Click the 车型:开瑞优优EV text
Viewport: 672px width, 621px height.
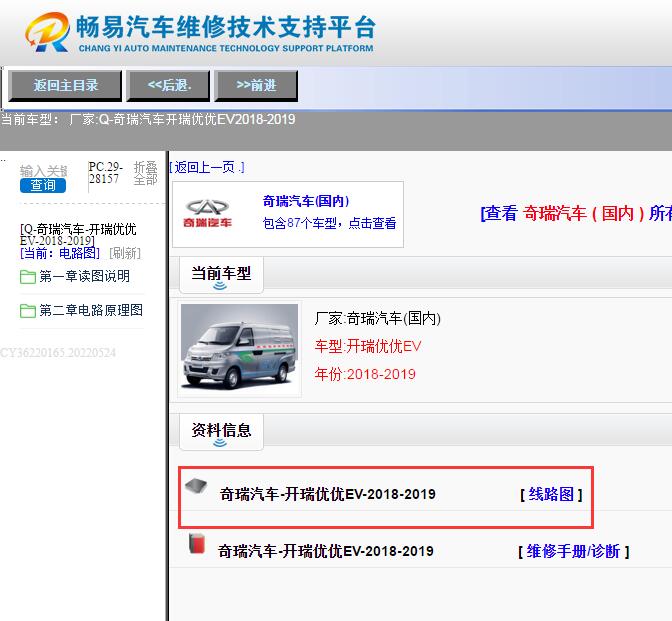(368, 346)
